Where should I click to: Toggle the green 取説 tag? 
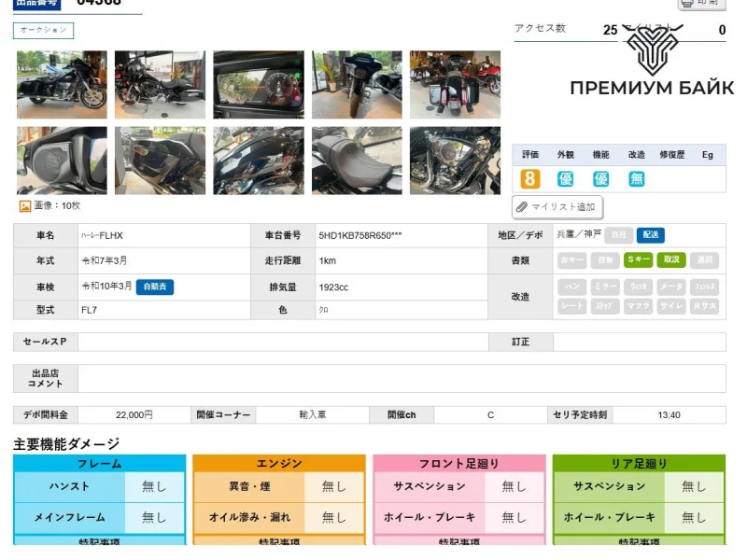[670, 260]
